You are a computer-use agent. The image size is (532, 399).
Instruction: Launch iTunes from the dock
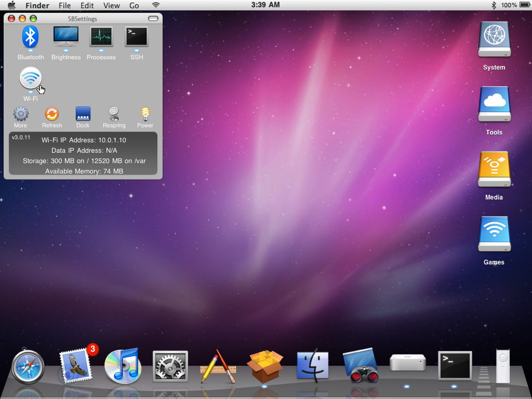(123, 366)
